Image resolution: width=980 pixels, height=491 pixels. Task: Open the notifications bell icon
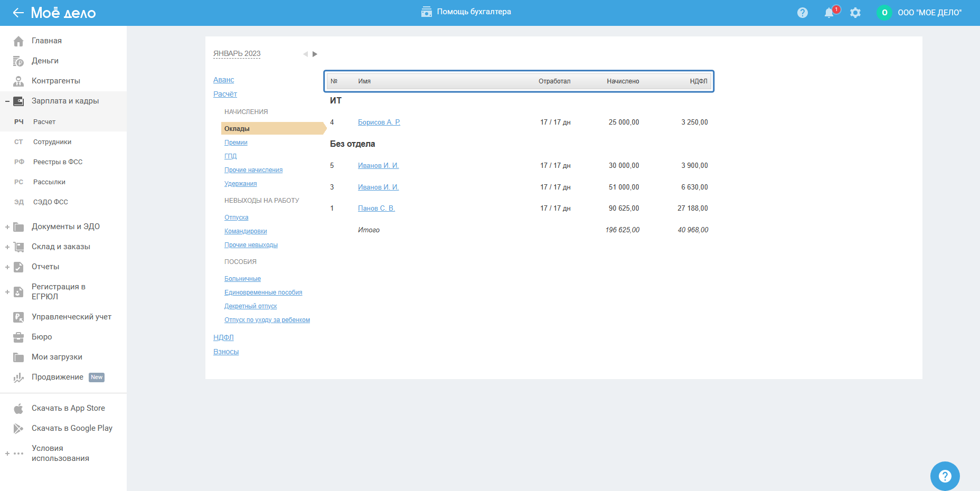click(829, 13)
